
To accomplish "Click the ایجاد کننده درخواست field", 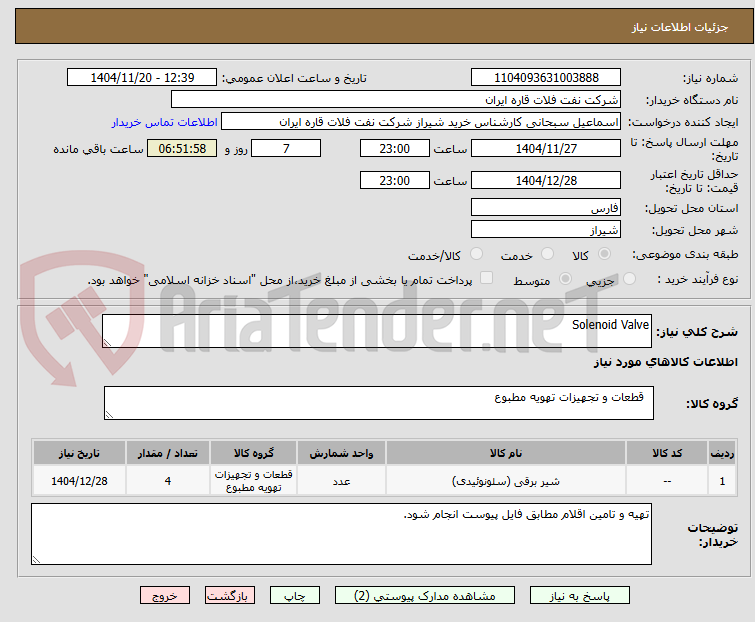I will coord(421,122).
